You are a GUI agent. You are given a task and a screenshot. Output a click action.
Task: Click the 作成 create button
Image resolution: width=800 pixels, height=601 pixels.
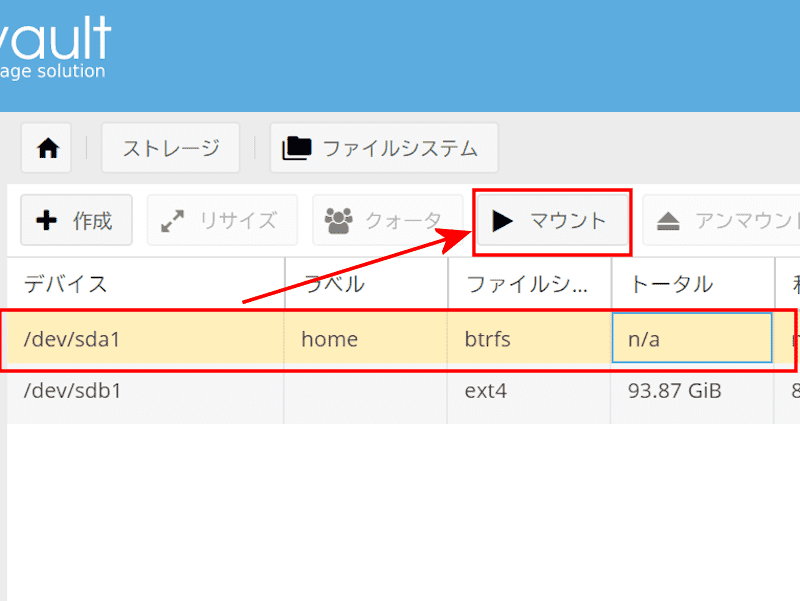[x=77, y=220]
